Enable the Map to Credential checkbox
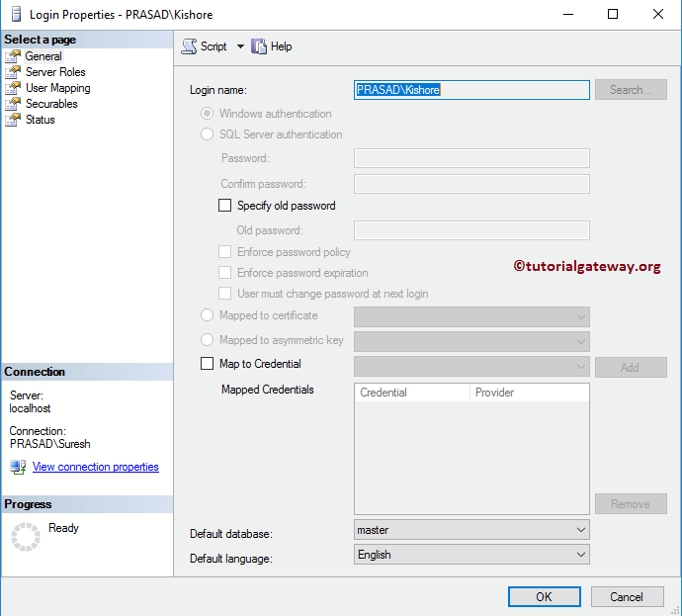The width and height of the screenshot is (682, 616). pos(207,364)
